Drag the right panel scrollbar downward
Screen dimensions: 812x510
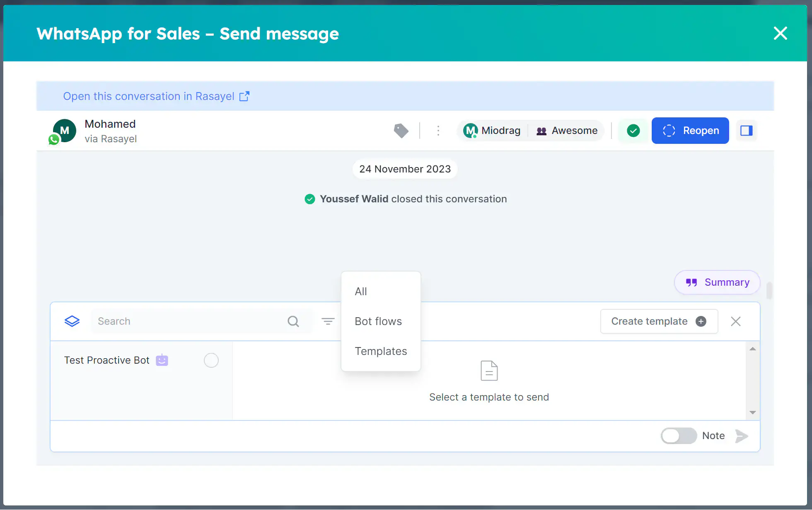coord(753,412)
